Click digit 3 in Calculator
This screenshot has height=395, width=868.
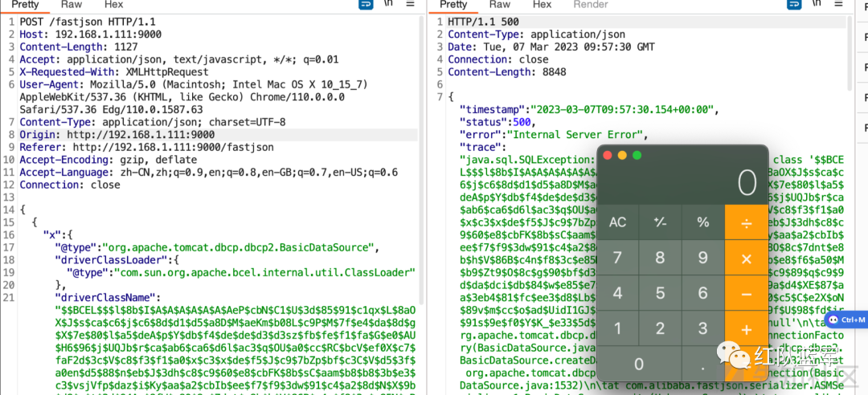click(703, 329)
